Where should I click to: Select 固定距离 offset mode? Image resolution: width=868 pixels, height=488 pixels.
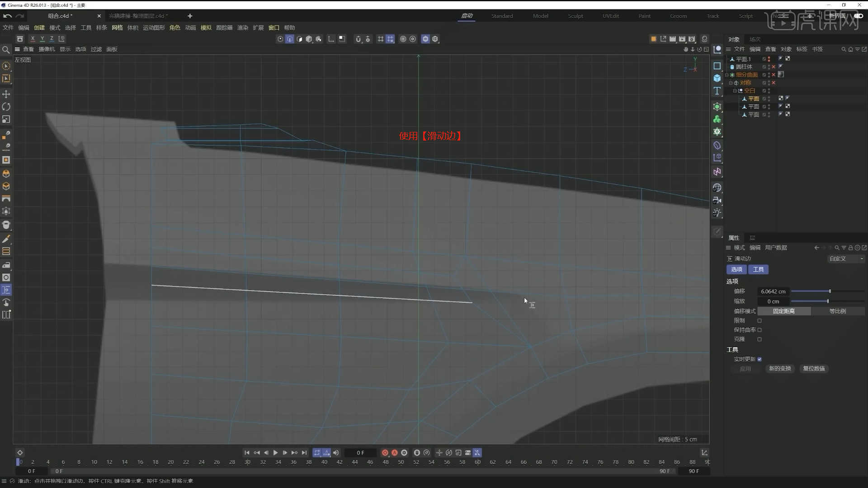[784, 311]
